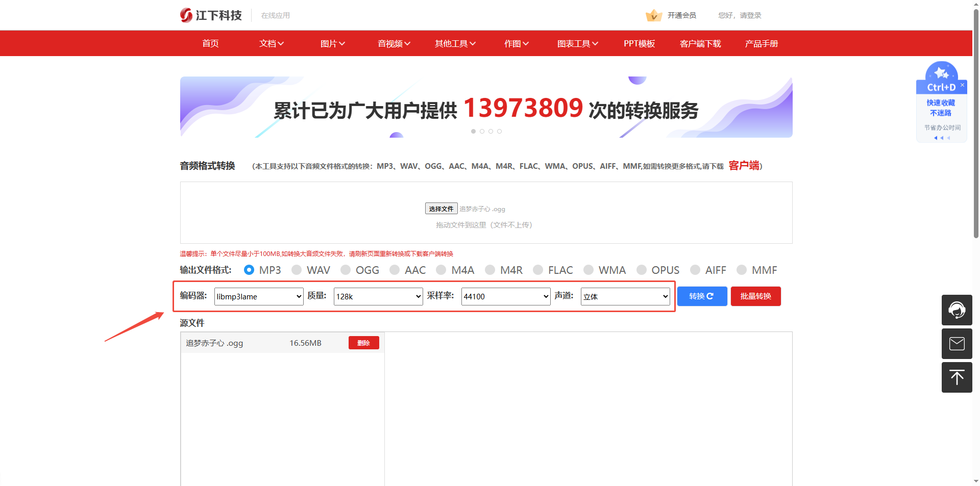This screenshot has width=980, height=486.
Task: Click the blue 转换 button
Action: point(702,296)
